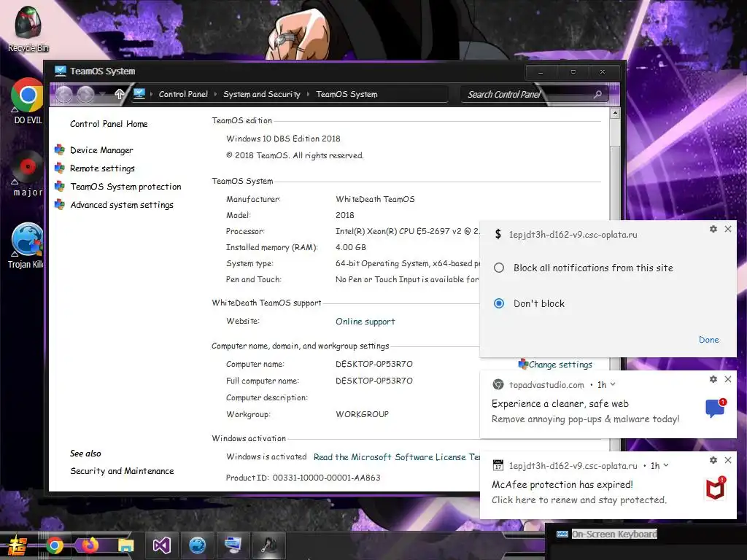Go forward in Control Panel navigation

(86, 94)
